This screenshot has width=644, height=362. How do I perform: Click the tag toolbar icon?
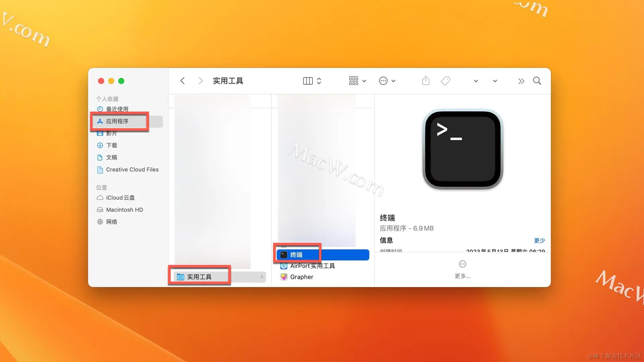445,81
